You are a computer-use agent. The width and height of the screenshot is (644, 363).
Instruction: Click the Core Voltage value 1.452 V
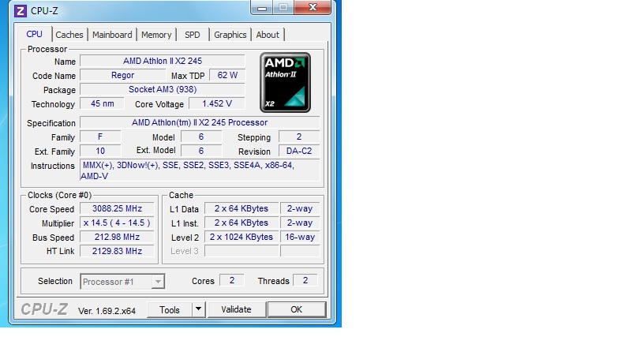click(x=217, y=103)
